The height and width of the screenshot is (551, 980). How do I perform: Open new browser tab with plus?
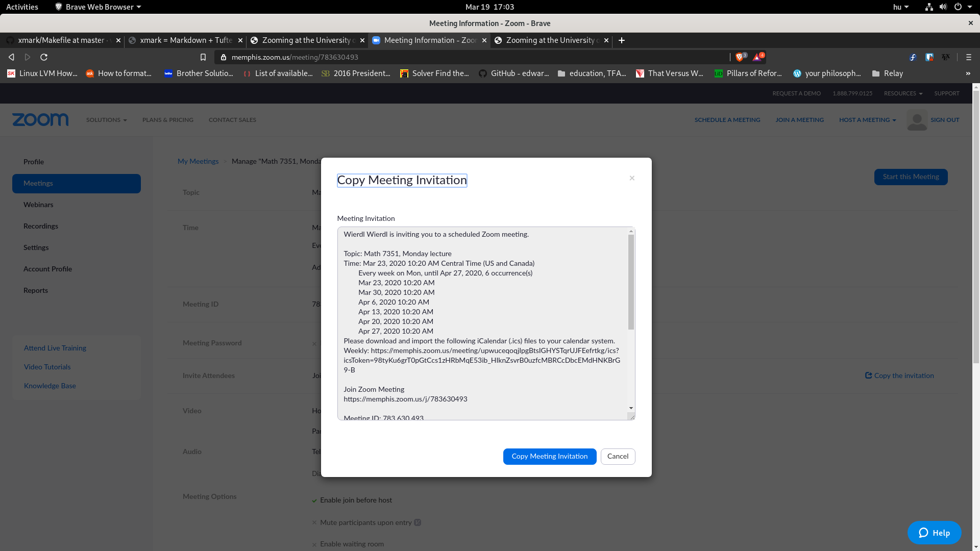[x=621, y=40]
